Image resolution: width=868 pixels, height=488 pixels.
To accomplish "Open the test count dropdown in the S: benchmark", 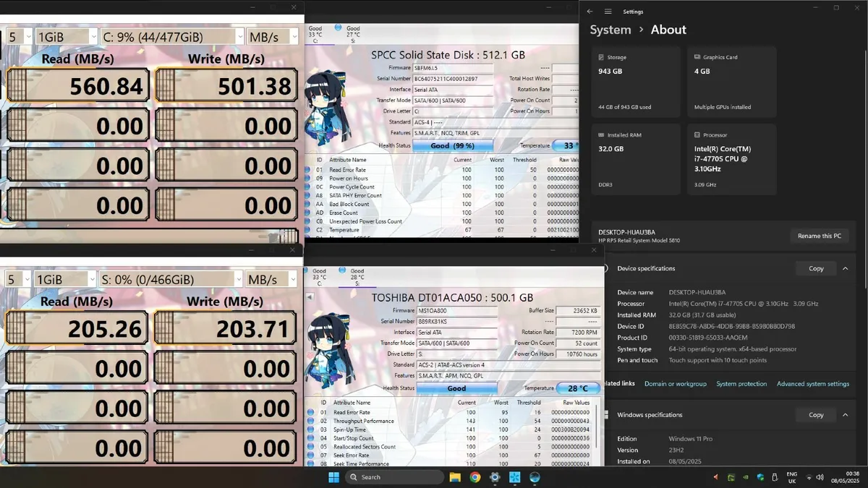I will pyautogui.click(x=18, y=279).
